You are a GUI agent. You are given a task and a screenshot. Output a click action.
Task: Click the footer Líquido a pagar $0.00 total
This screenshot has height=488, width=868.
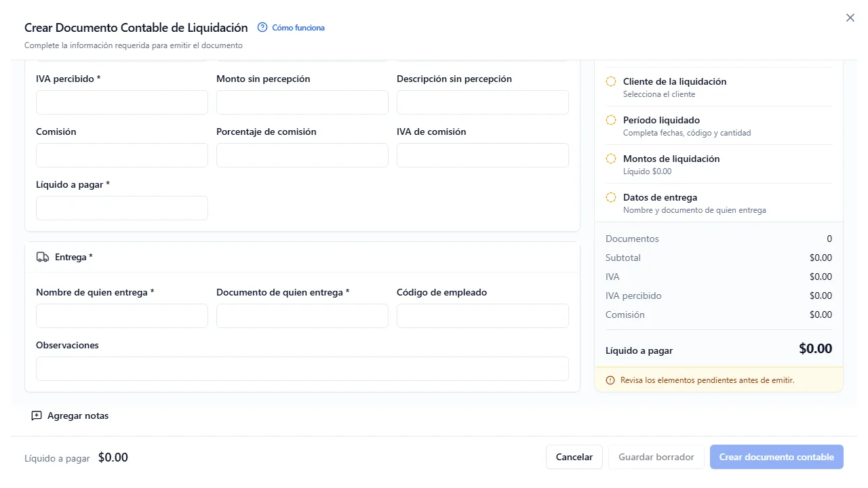76,457
